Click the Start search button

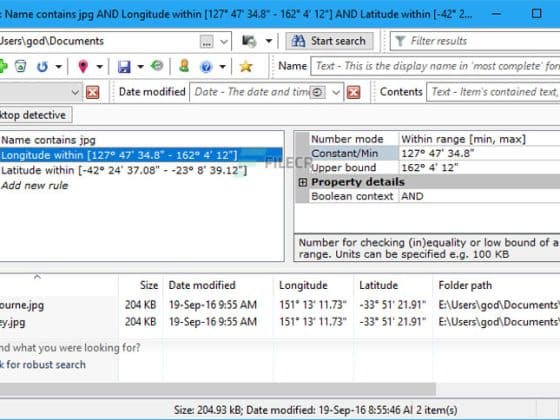tap(329, 41)
